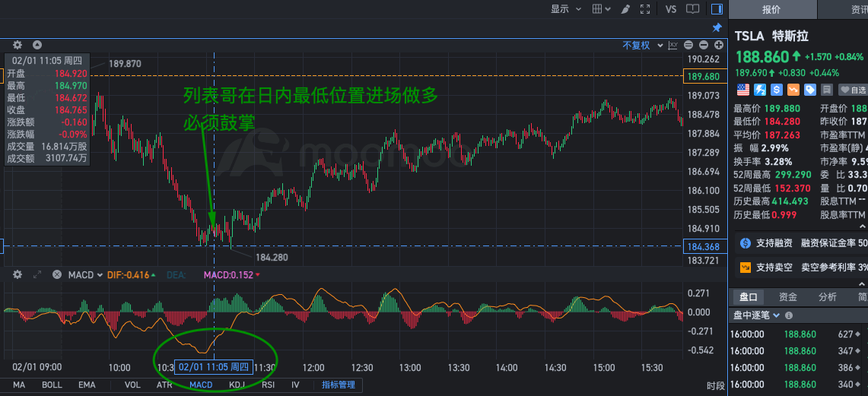Switch sub-chart to IV indicator
This screenshot has height=396, width=868.
click(x=295, y=385)
